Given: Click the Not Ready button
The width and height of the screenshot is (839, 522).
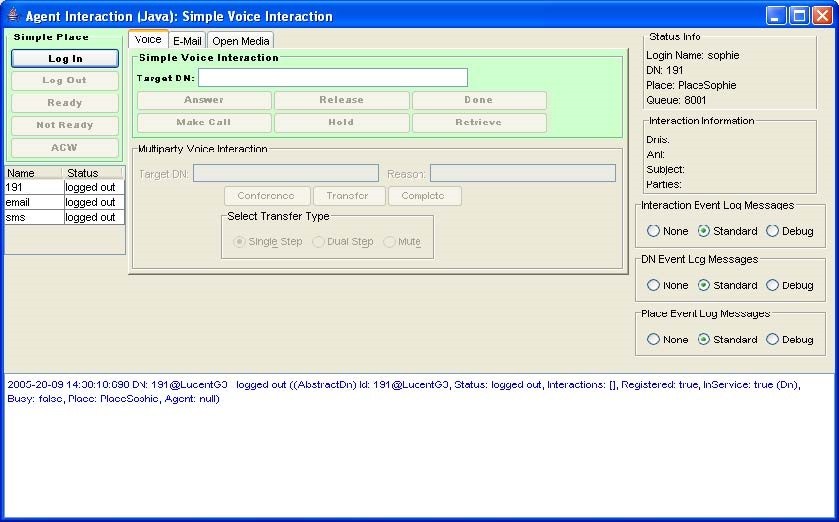Looking at the screenshot, I should pyautogui.click(x=65, y=126).
